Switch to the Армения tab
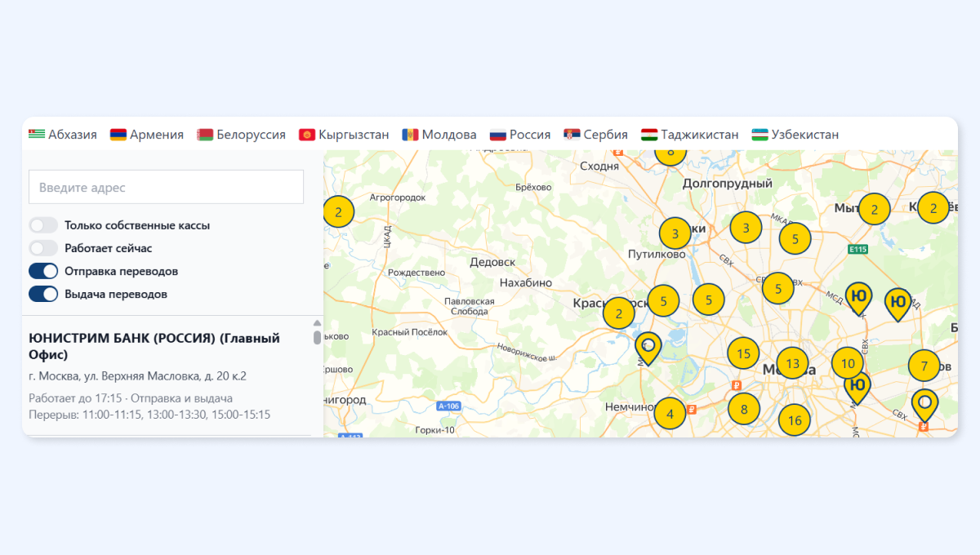Screen dimensions: 980x555 pos(147,135)
